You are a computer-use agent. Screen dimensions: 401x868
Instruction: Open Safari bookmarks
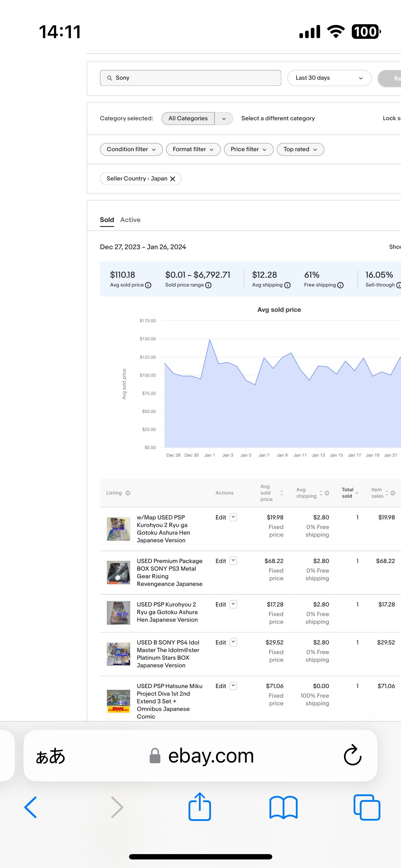[x=283, y=808]
